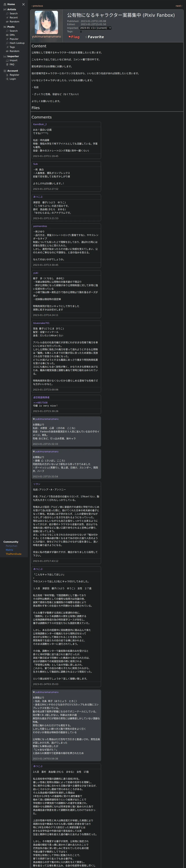The height and width of the screenshot is (868, 186).
Task: Click the post title mentioning Pixiv Fanbox
Action: coord(121,15)
